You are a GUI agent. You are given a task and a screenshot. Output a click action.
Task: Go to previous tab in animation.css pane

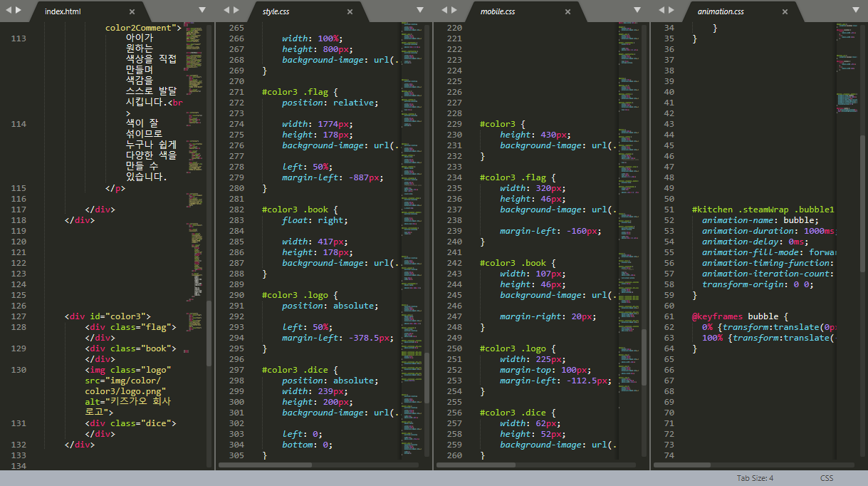tap(661, 10)
